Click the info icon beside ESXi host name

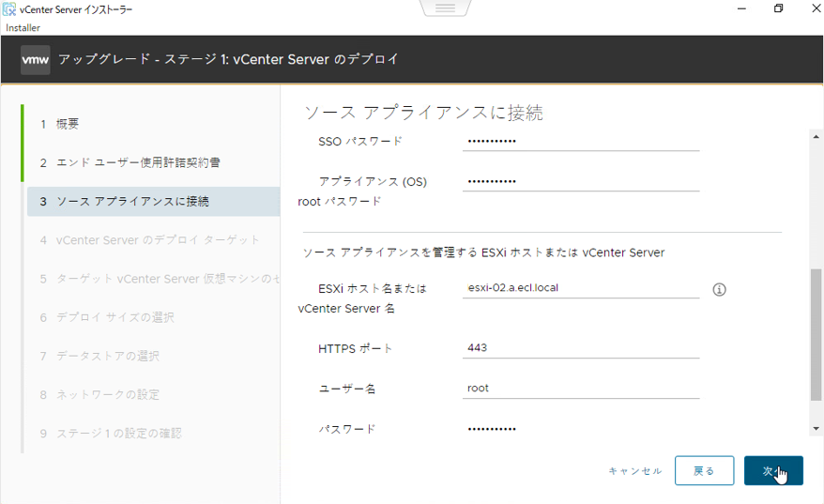(x=720, y=289)
